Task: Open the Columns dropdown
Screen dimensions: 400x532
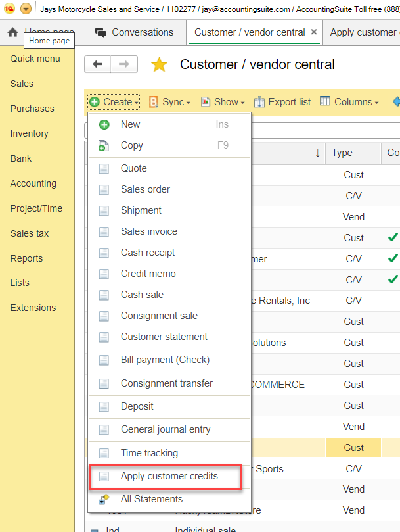Action: tap(349, 102)
